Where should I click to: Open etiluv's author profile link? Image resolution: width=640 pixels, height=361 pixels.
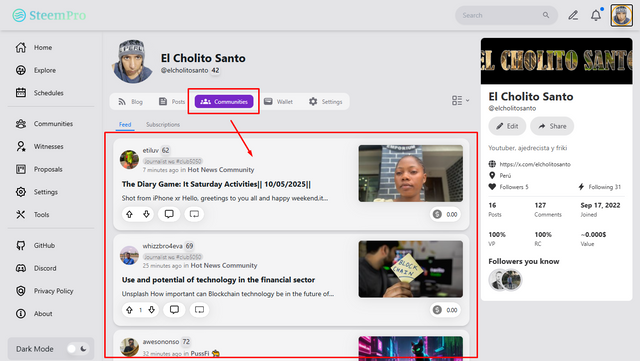coord(150,150)
